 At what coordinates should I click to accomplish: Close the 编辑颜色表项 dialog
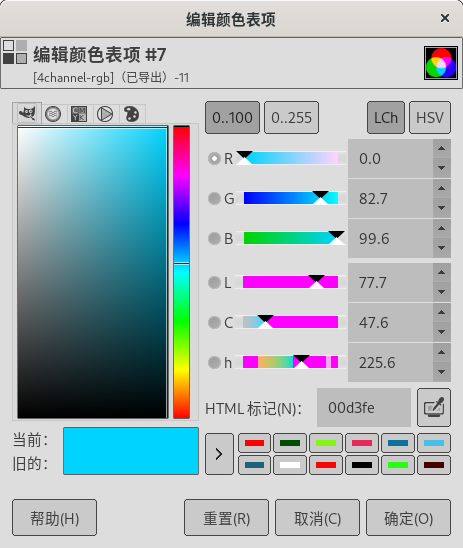[445, 18]
